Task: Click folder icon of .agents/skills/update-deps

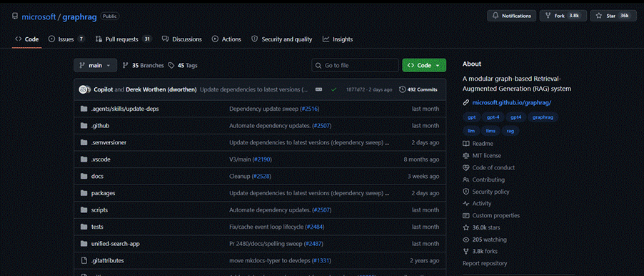Action: [84, 109]
